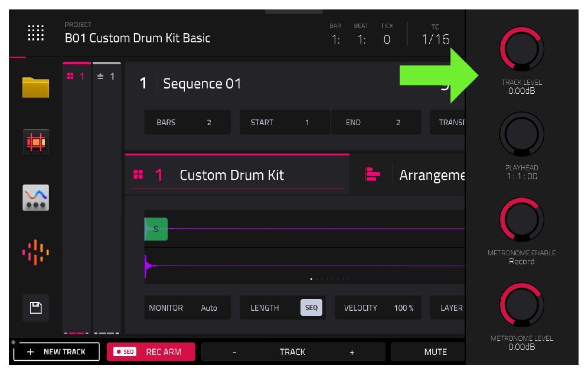Change the START value field
Screen dimensions: 588x375
click(x=284, y=122)
